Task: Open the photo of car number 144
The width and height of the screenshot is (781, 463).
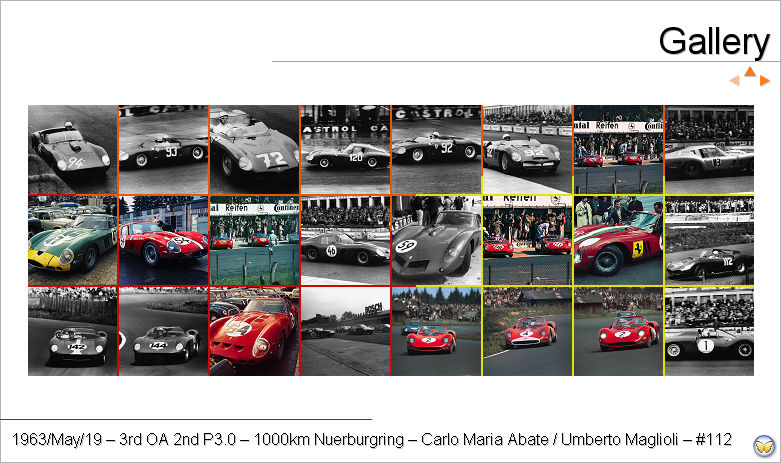Action: [163, 331]
